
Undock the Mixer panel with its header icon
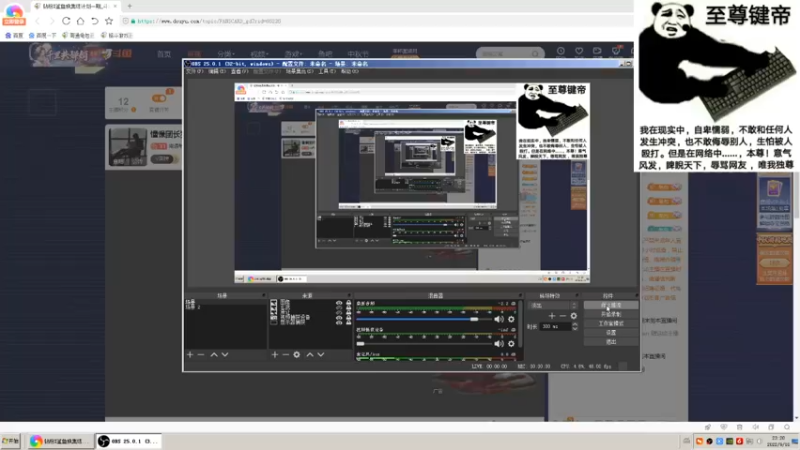(x=520, y=295)
